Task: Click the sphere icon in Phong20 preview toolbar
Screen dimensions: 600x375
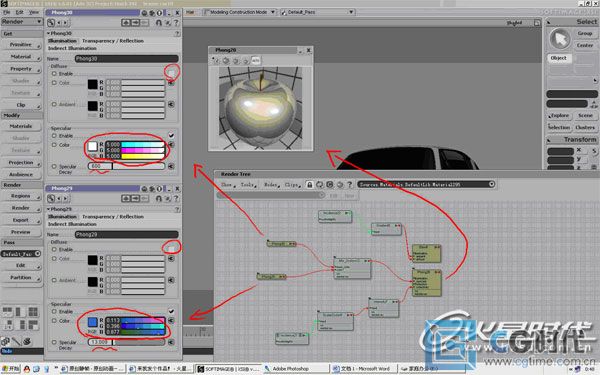Action: 226,60
